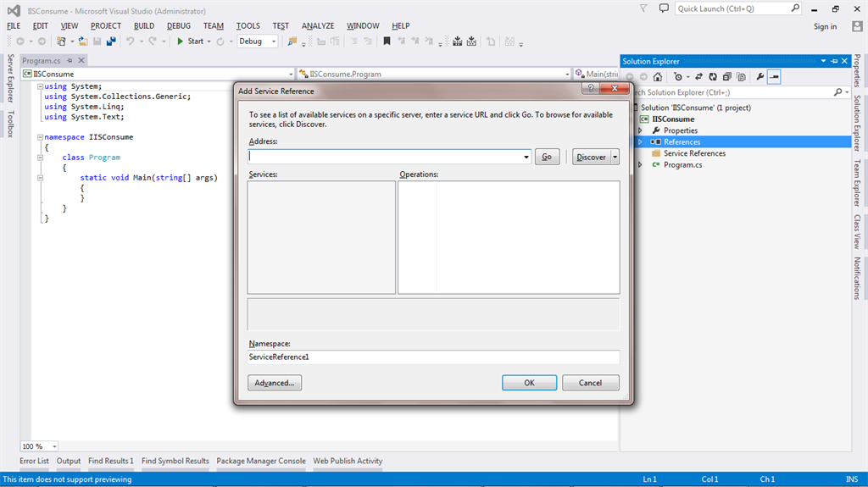The width and height of the screenshot is (868, 487).
Task: Collapse the class Program code block
Action: click(x=40, y=158)
